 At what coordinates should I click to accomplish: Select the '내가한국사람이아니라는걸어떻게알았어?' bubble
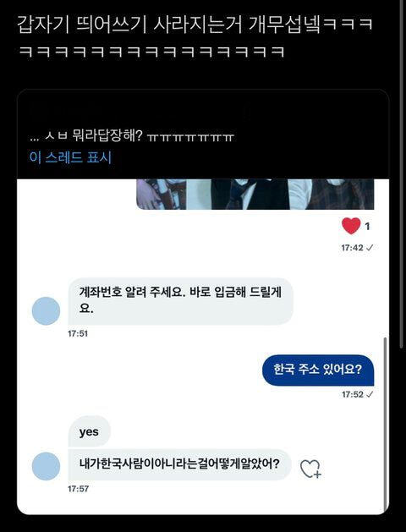180,464
